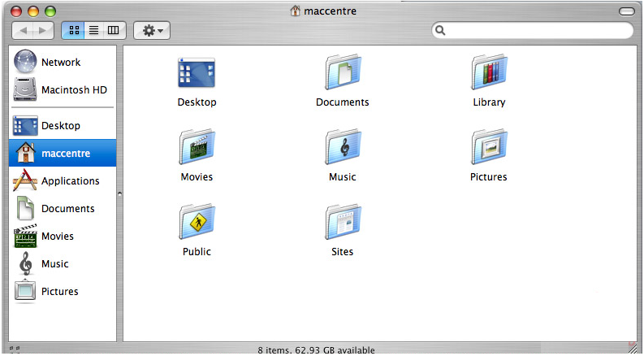
Task: Click the home icon in title bar
Action: [295, 11]
